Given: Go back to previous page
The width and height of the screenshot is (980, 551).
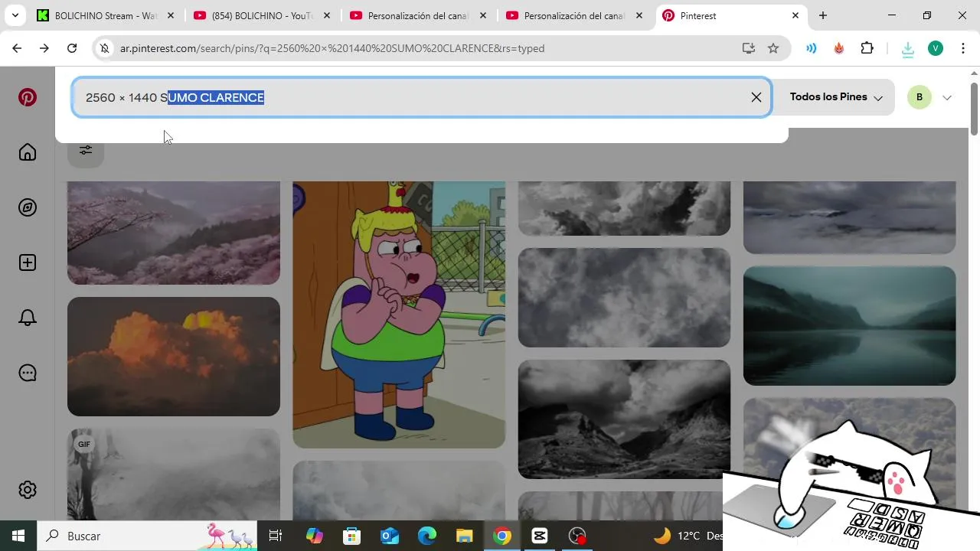Looking at the screenshot, I should pyautogui.click(x=17, y=48).
